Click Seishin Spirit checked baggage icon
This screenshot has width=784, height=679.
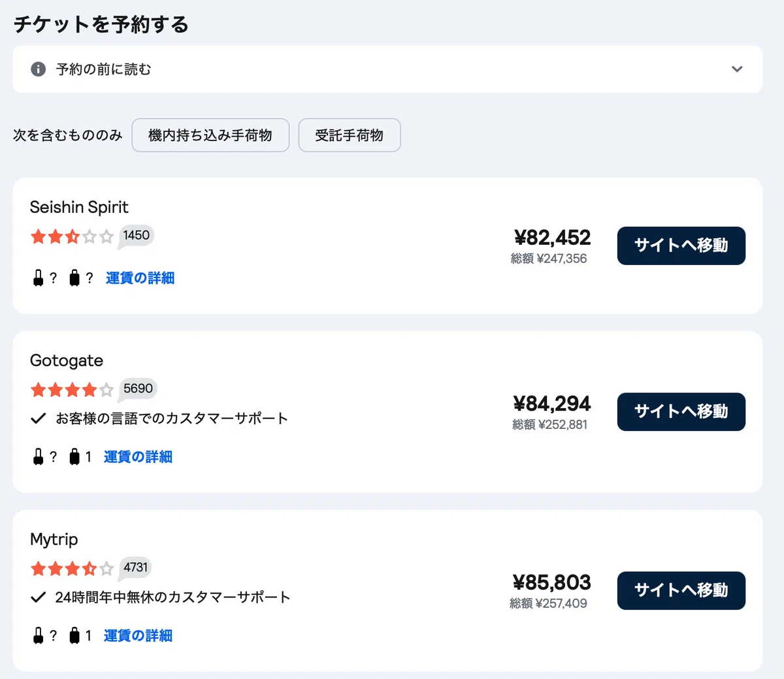click(x=74, y=278)
